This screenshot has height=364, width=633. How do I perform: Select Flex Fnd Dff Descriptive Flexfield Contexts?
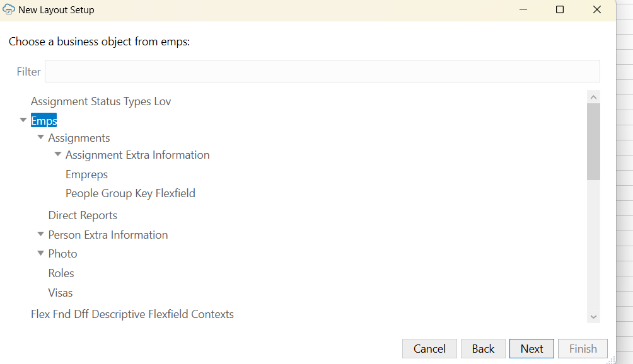pyautogui.click(x=132, y=314)
